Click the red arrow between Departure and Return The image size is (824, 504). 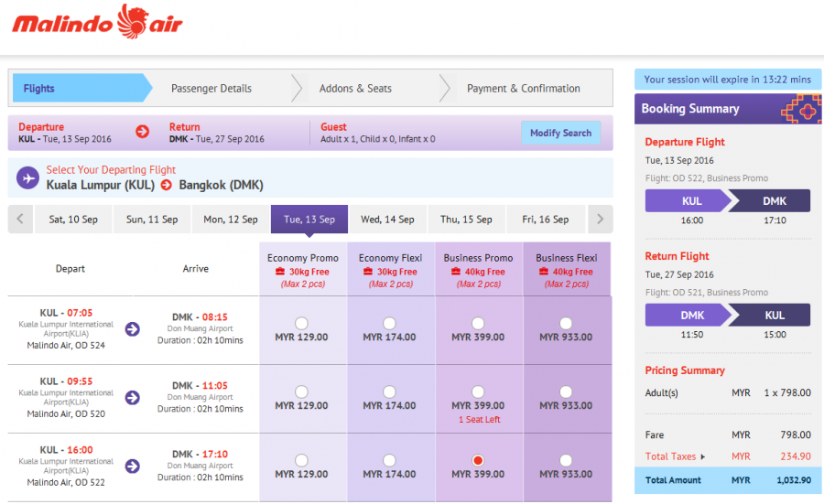[142, 133]
